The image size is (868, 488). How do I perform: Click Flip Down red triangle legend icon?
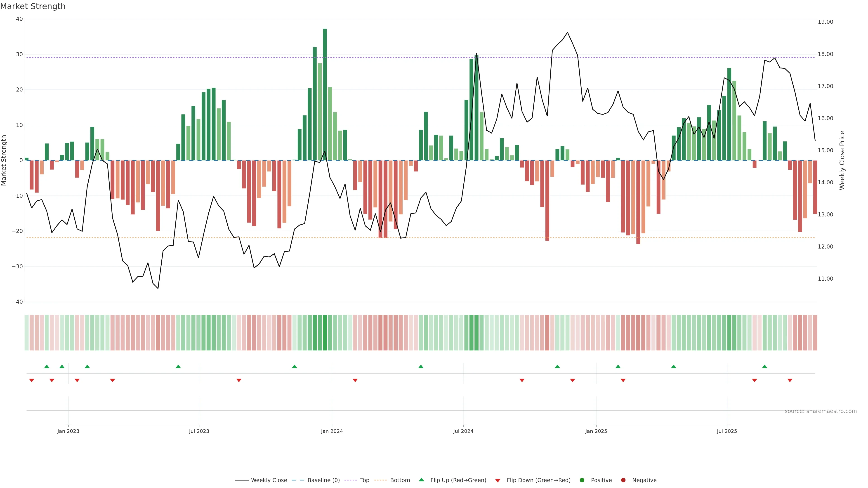(498, 480)
